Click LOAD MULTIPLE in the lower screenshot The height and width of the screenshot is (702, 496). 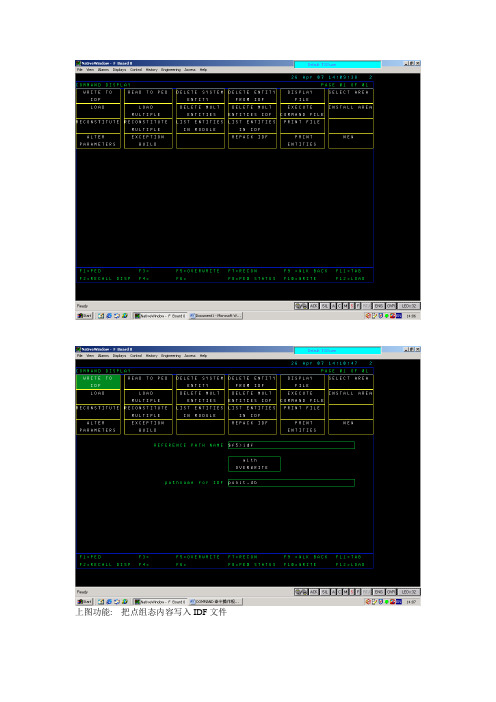[x=148, y=397]
